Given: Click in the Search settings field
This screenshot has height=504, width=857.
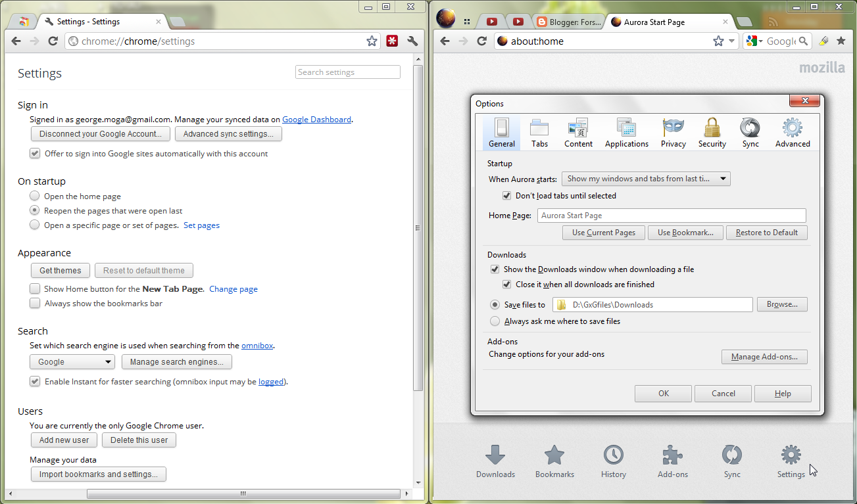Looking at the screenshot, I should click(347, 72).
